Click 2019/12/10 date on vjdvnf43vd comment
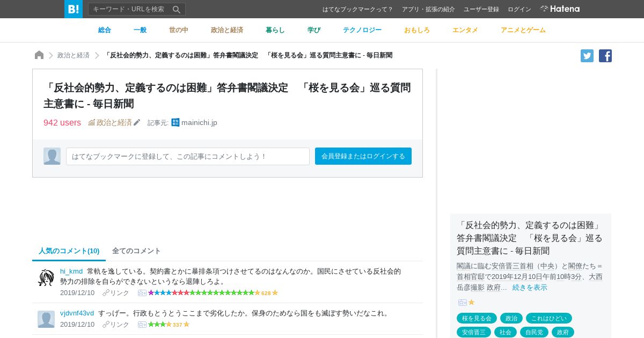The width and height of the screenshot is (644, 338). (x=77, y=325)
